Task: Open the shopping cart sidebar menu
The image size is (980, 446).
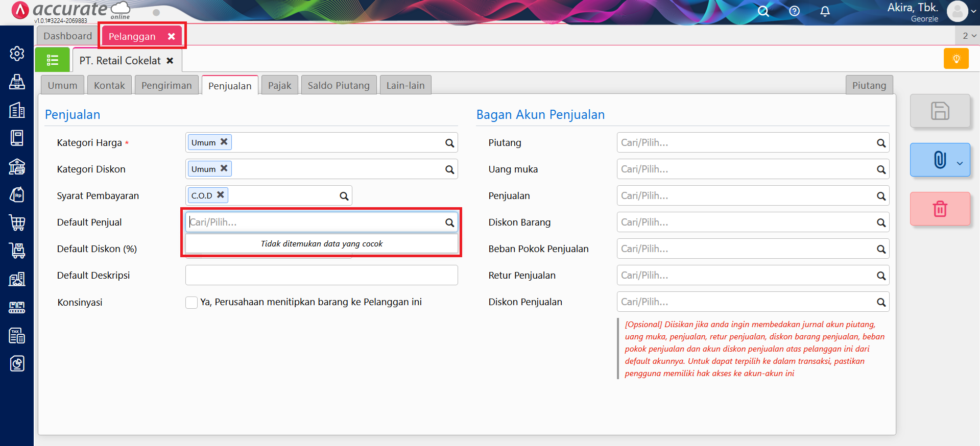Action: 17,222
